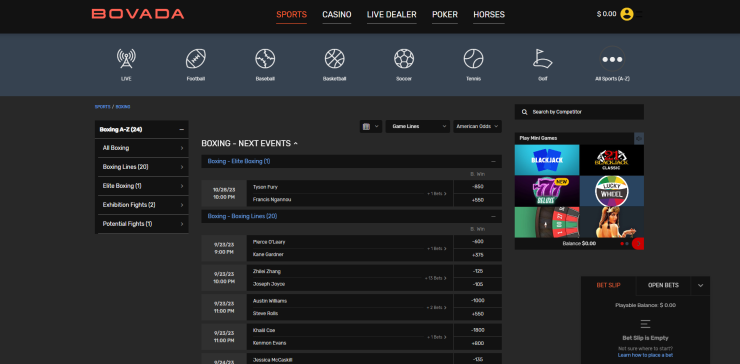Viewport: 740px width, 364px height.
Task: Switch to CASINO tab
Action: click(x=336, y=15)
